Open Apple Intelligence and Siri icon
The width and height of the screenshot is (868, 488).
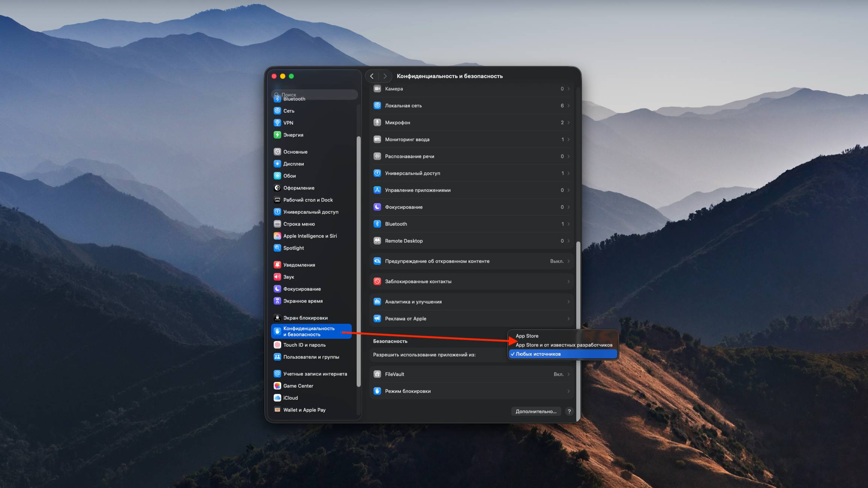point(277,236)
